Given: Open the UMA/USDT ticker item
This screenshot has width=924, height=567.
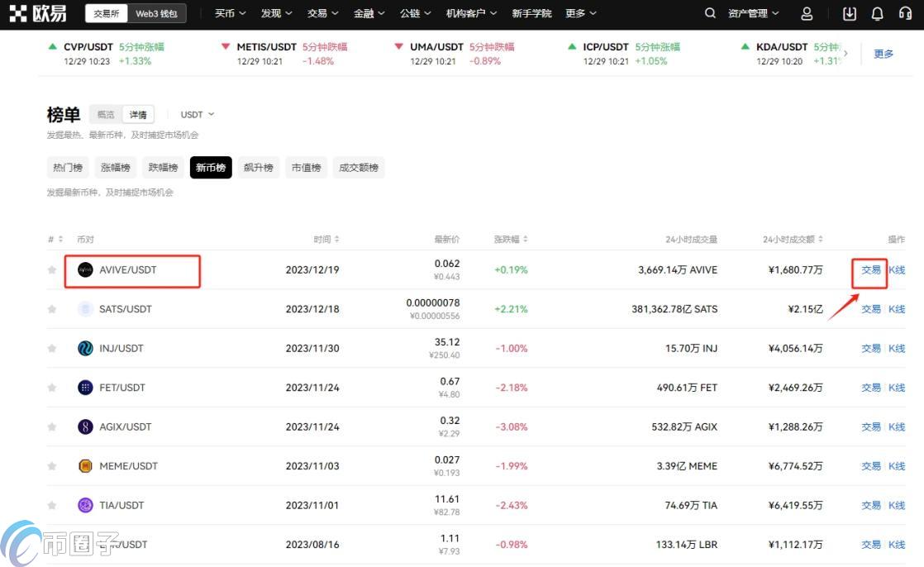Looking at the screenshot, I should 455,54.
